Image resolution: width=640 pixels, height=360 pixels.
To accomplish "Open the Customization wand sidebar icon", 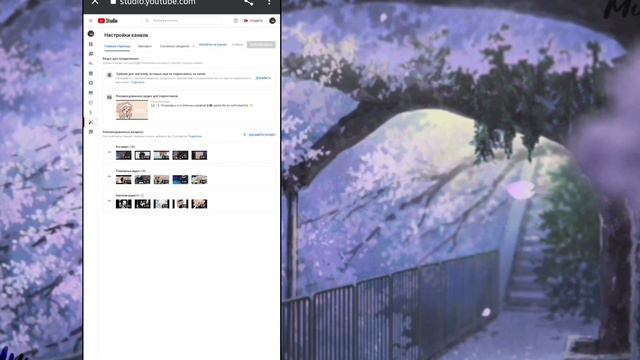I will [x=91, y=122].
